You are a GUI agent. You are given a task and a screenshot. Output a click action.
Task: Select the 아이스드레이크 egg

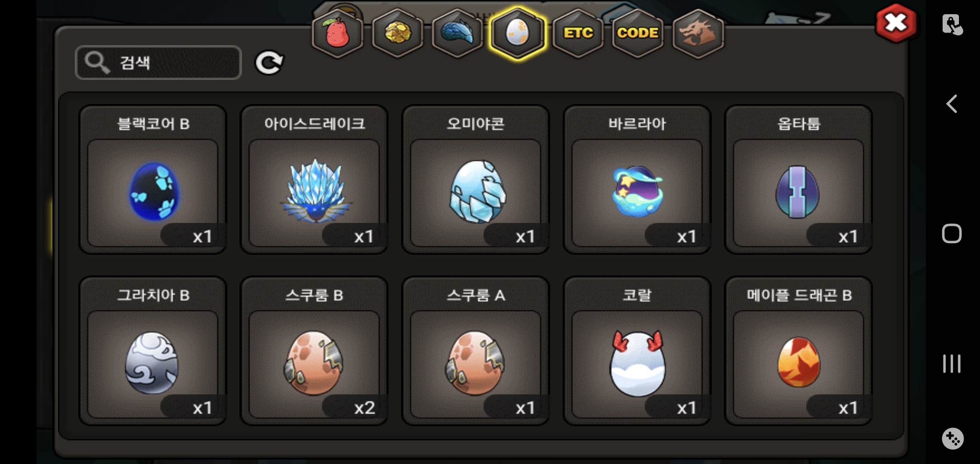(314, 180)
